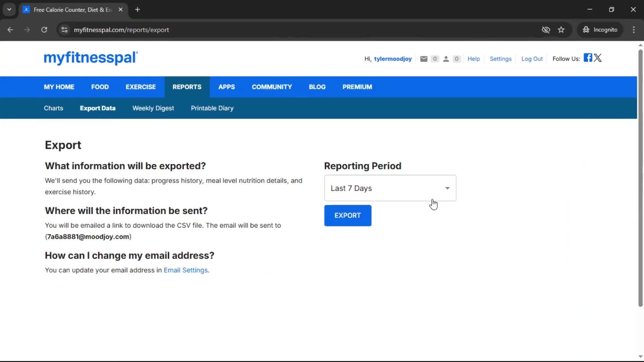
Task: Visit MyFitnessPal X page icon
Action: 598,58
